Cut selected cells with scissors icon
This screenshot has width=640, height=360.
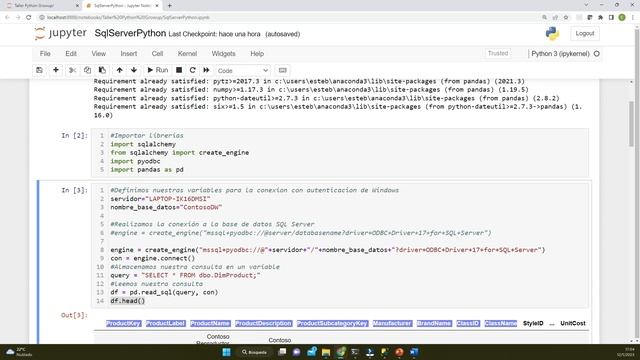pos(72,70)
